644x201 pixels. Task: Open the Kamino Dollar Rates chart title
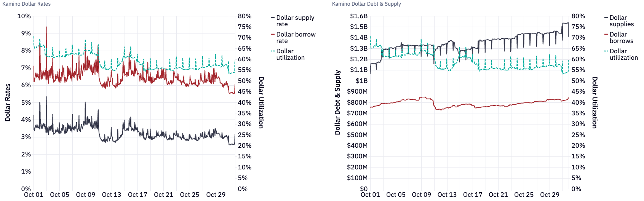[x=27, y=4]
